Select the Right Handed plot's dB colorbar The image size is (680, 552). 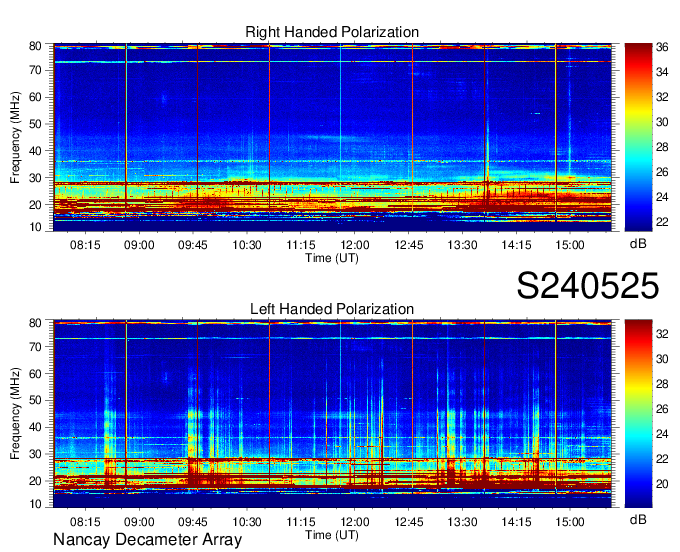tap(638, 137)
